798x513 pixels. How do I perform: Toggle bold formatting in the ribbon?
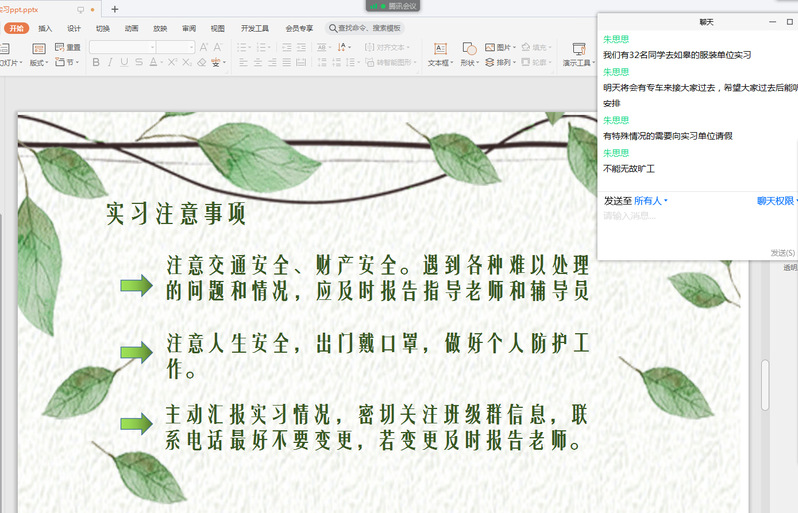tap(96, 62)
